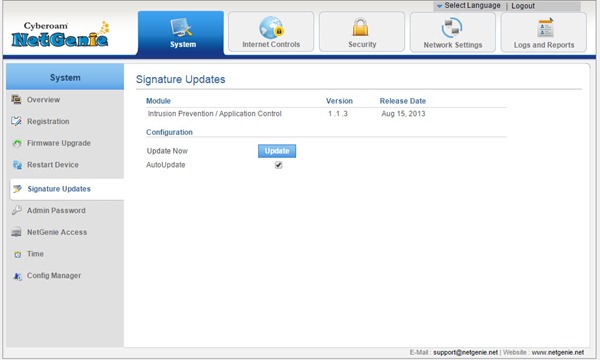
Task: Click the Firmware Upgrade green icon
Action: [16, 143]
